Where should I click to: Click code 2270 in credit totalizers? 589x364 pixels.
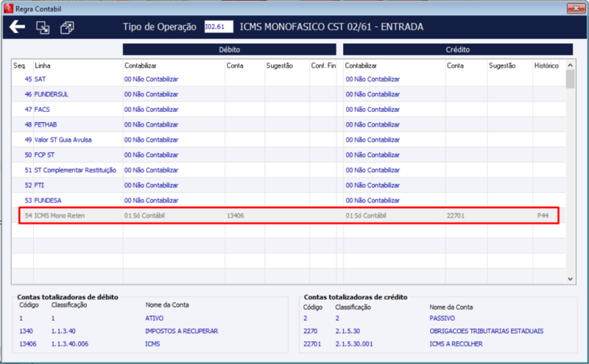310,331
